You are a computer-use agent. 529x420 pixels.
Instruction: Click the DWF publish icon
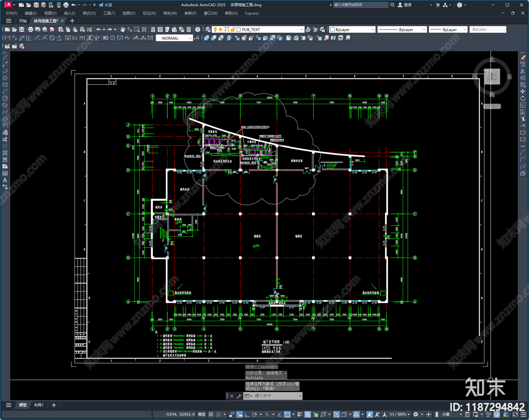point(52,29)
